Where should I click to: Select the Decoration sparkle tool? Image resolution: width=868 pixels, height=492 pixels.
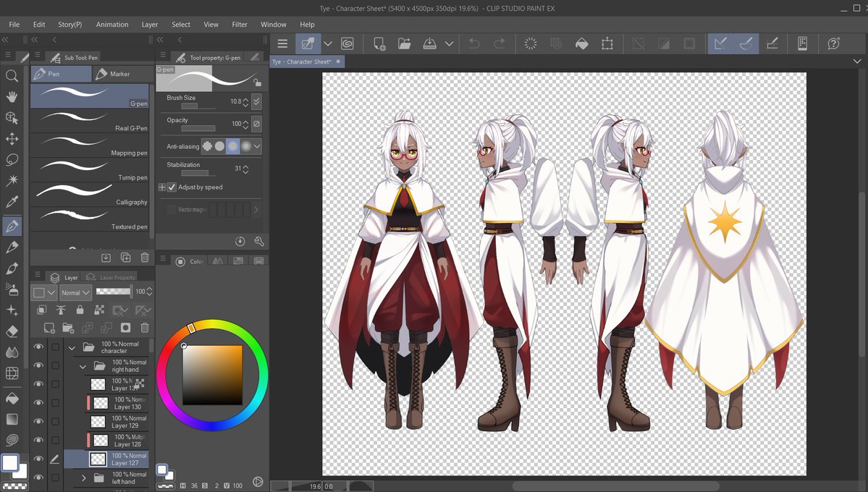(12, 310)
